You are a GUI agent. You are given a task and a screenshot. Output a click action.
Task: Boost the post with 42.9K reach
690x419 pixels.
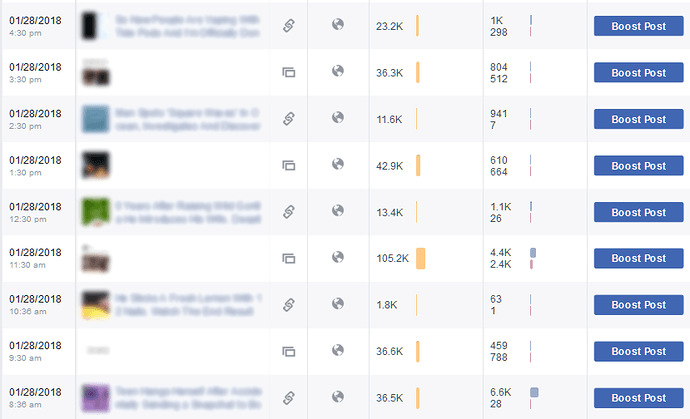pos(639,166)
